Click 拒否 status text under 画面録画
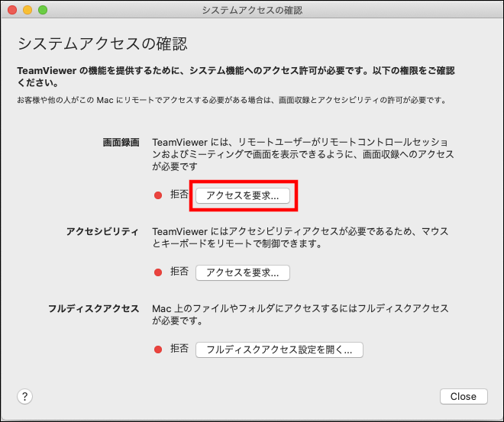 coord(179,195)
